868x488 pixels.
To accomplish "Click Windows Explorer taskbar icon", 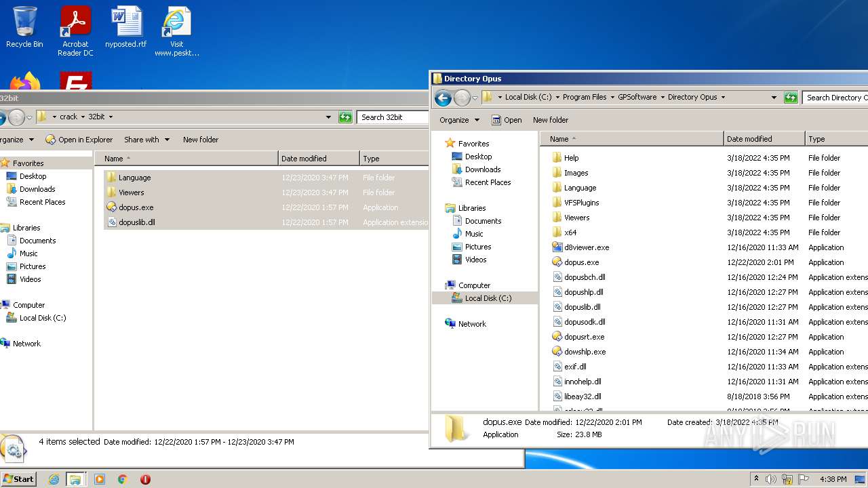I will pyautogui.click(x=75, y=479).
